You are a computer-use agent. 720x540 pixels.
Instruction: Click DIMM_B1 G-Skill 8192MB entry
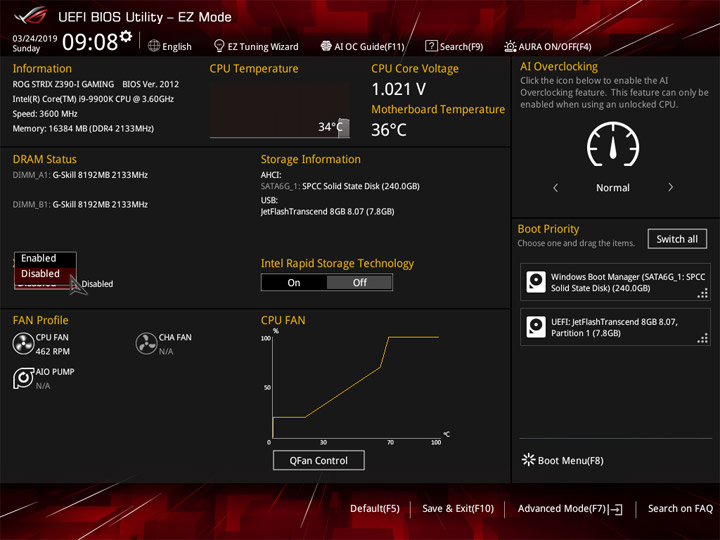[80, 204]
